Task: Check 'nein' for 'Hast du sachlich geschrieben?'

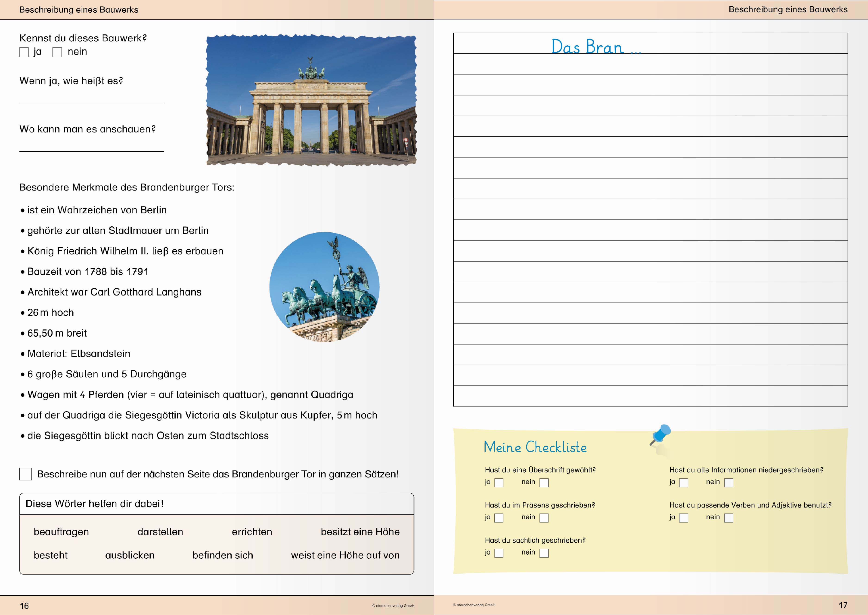Action: pos(544,553)
